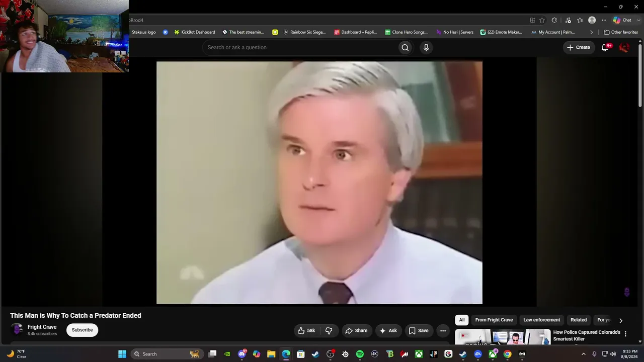
Task: Launch Spotify from the taskbar
Action: tap(360, 354)
